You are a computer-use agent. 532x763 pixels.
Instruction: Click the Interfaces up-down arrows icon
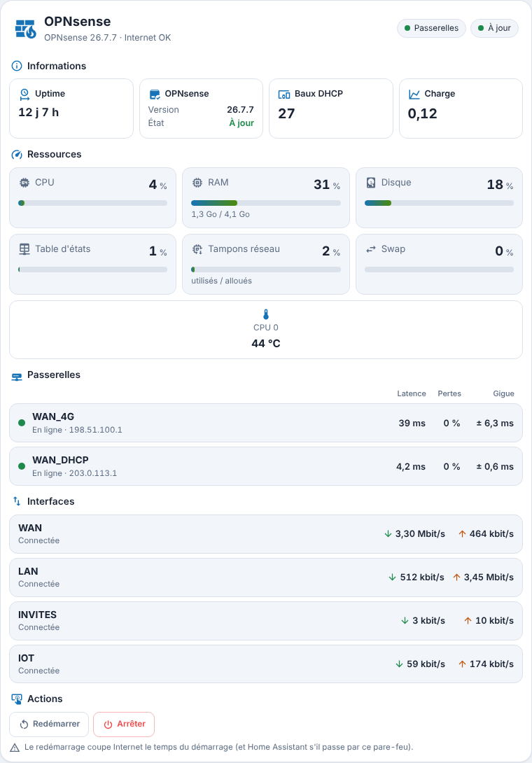click(x=17, y=501)
